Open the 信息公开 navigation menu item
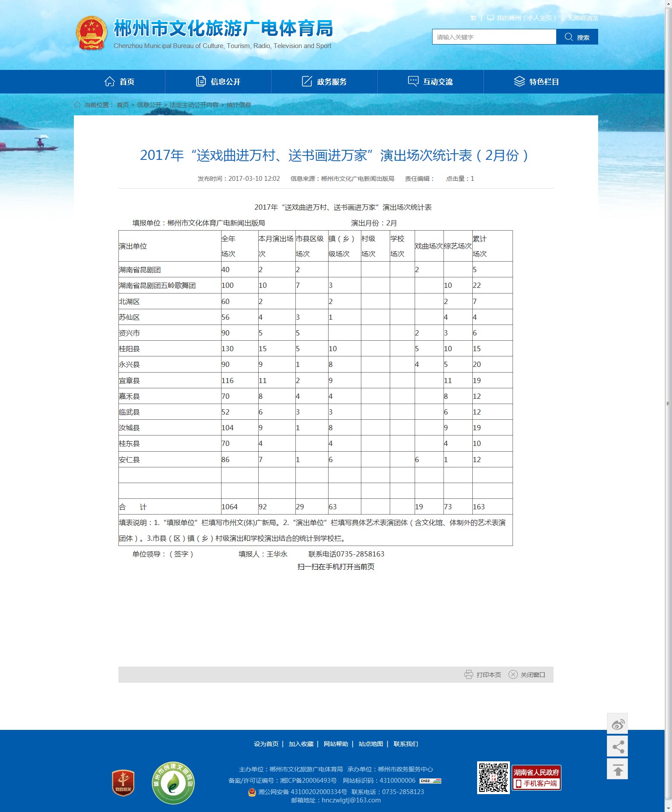The height and width of the screenshot is (812, 672). [218, 82]
